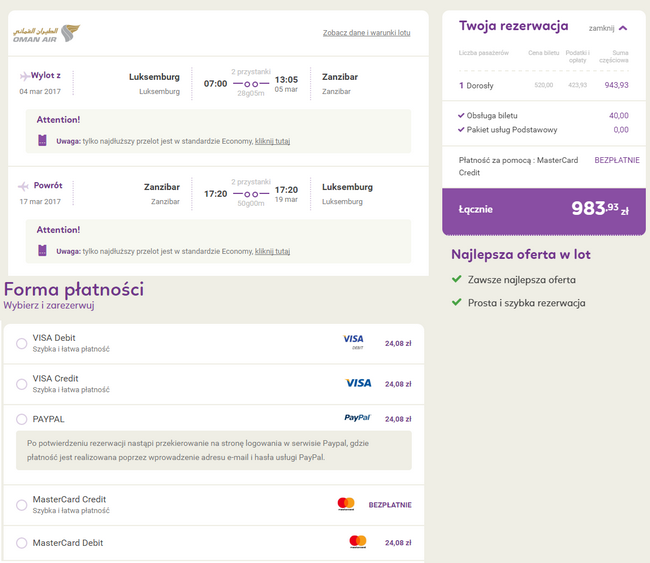Screen dimensions: 650x563
Task: Choose PAYPAL as payment method
Action: click(x=22, y=419)
